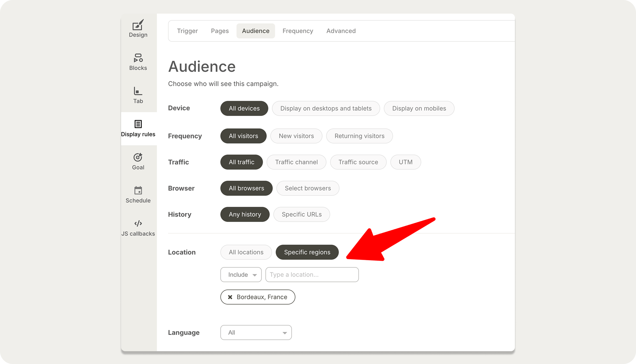The width and height of the screenshot is (636, 364).
Task: Open the Goal target icon
Action: [x=138, y=157]
